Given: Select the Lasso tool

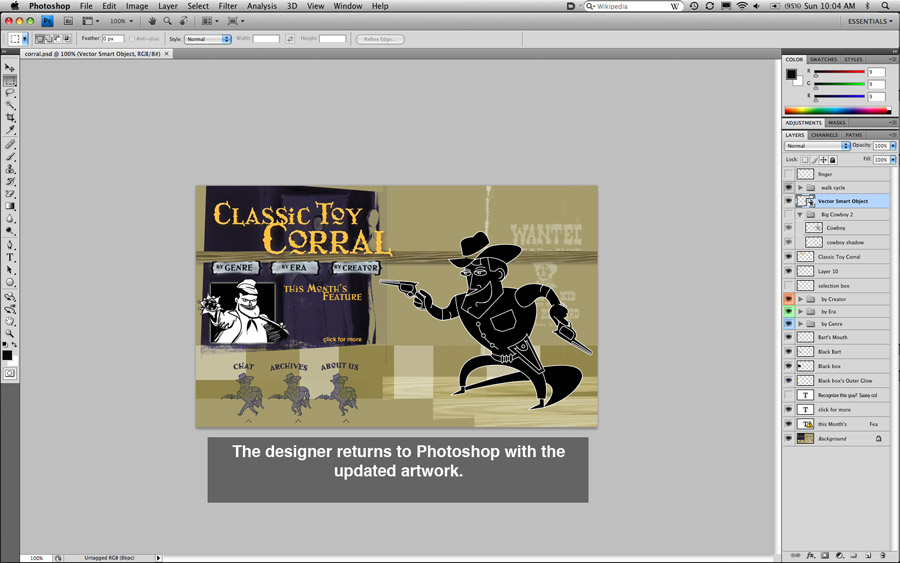Looking at the screenshot, I should tap(10, 93).
